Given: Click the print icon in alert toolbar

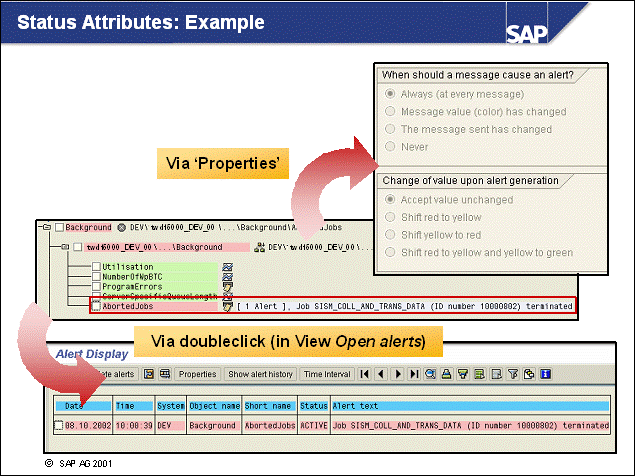Looking at the screenshot, I should 446,374.
